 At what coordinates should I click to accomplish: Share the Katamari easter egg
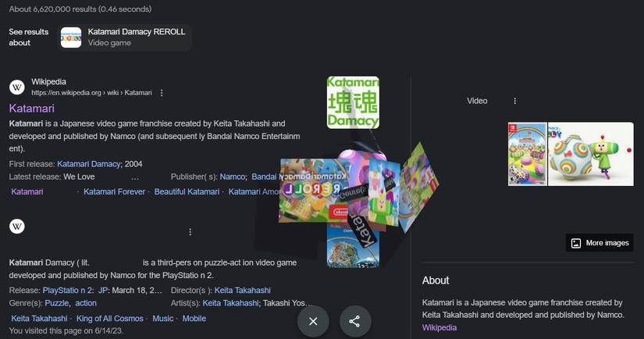tap(355, 321)
